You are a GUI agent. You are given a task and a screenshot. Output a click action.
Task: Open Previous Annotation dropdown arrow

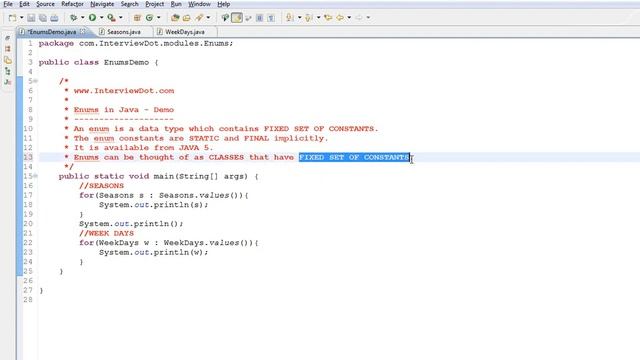tap(318, 18)
